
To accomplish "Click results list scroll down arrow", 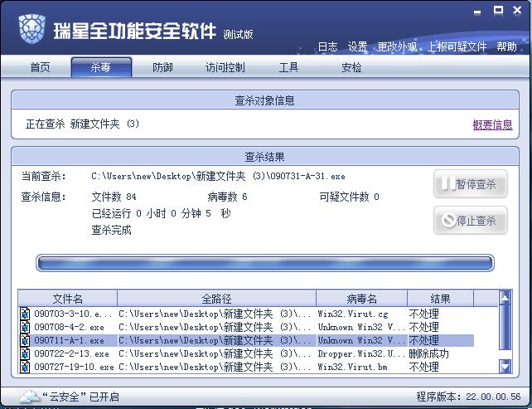I will pyautogui.click(x=505, y=366).
